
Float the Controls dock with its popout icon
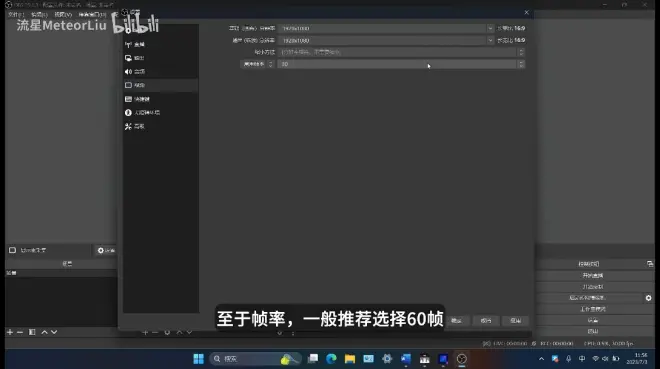[x=650, y=264]
